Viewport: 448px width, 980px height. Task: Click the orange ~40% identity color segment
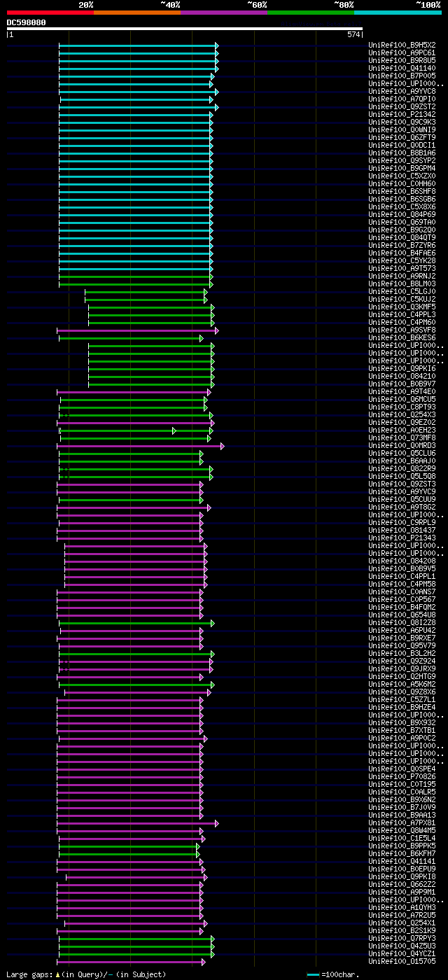(x=137, y=13)
